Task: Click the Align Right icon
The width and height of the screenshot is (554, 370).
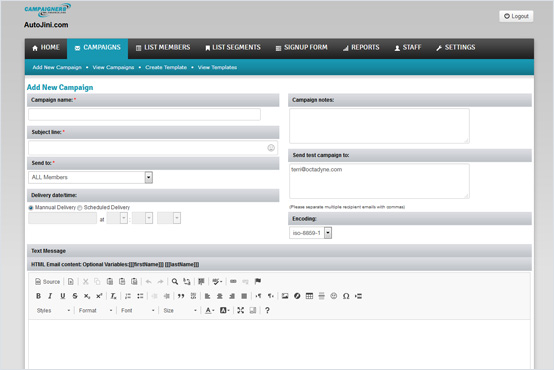Action: [232, 296]
